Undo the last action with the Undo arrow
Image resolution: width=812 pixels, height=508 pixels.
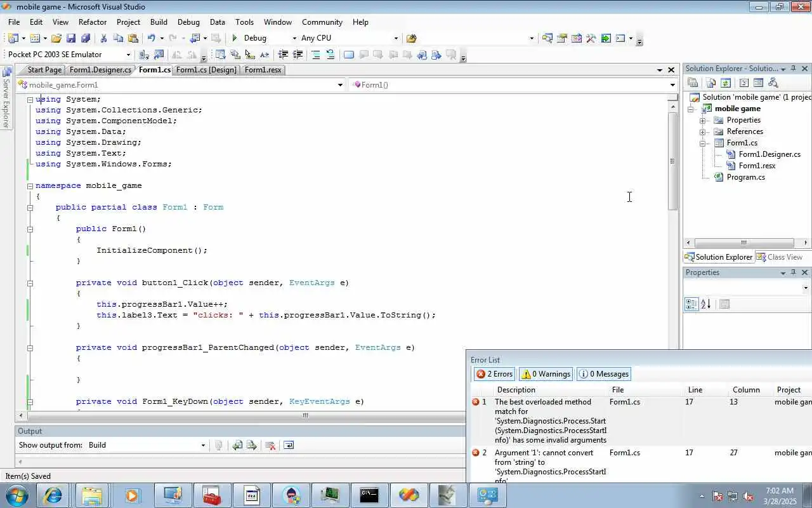point(151,38)
